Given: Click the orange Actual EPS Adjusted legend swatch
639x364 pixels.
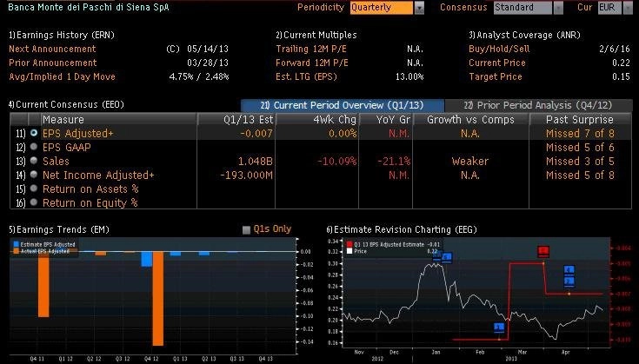Looking at the screenshot, I should (17, 251).
